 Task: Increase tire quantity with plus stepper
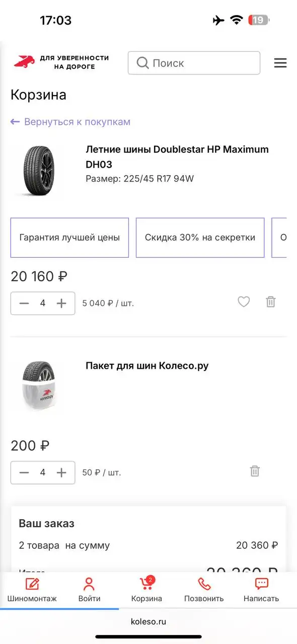(x=61, y=303)
